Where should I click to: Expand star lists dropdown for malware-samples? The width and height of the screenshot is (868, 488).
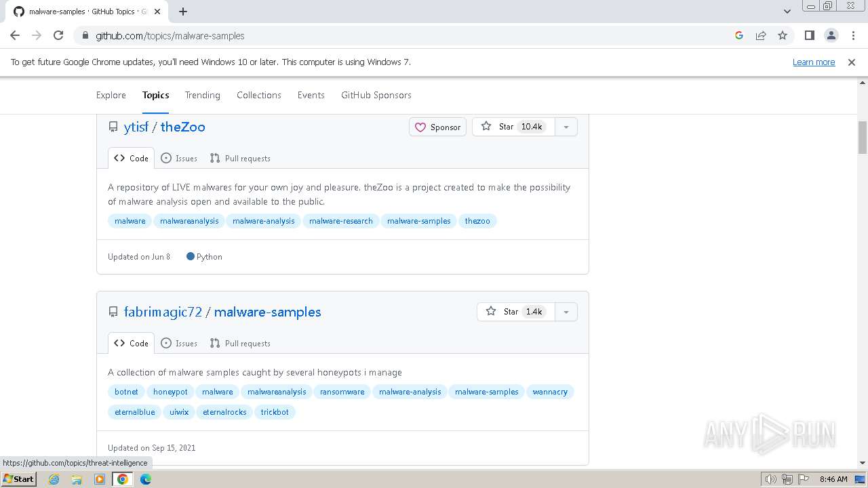click(x=566, y=312)
